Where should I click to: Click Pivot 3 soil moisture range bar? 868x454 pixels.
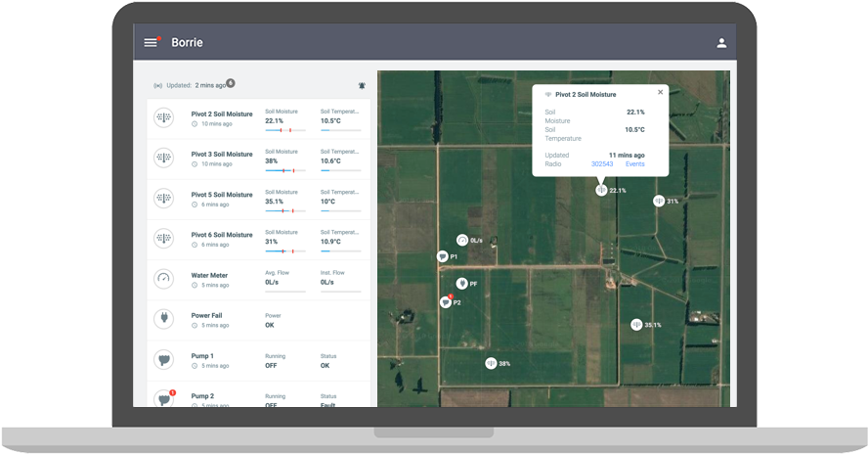285,171
